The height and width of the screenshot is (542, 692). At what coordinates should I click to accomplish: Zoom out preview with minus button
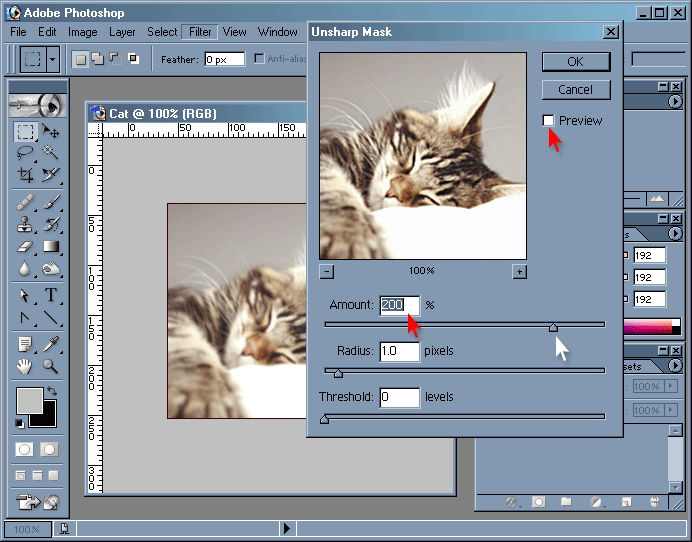[x=327, y=271]
